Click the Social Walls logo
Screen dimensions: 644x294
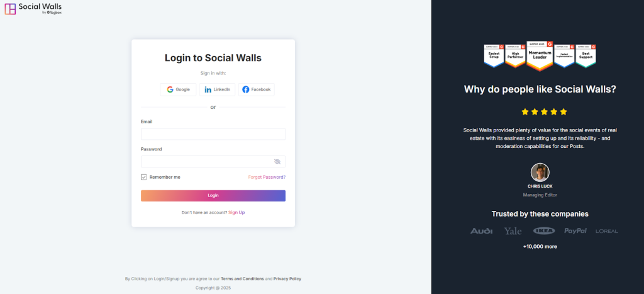pos(33,9)
